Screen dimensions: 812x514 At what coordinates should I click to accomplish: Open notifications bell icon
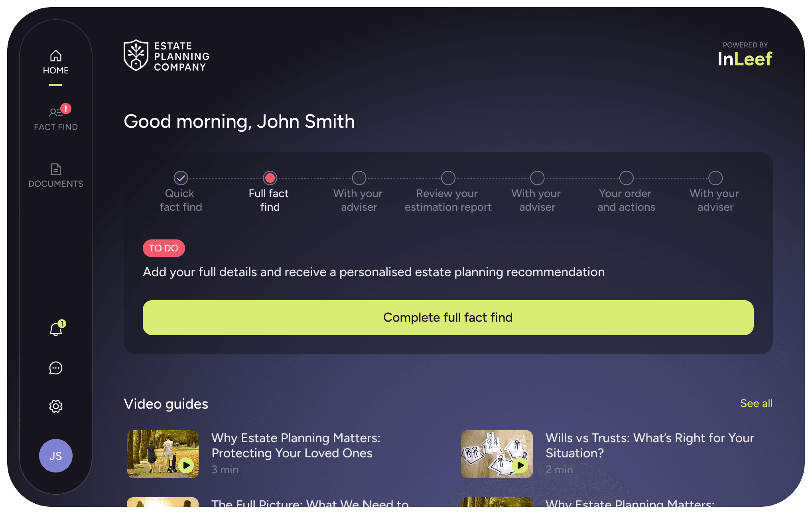tap(56, 329)
